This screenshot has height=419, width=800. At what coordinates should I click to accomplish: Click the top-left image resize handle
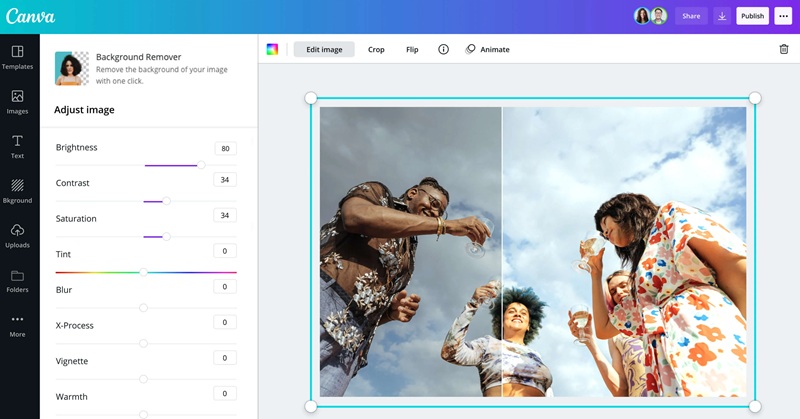pos(311,98)
